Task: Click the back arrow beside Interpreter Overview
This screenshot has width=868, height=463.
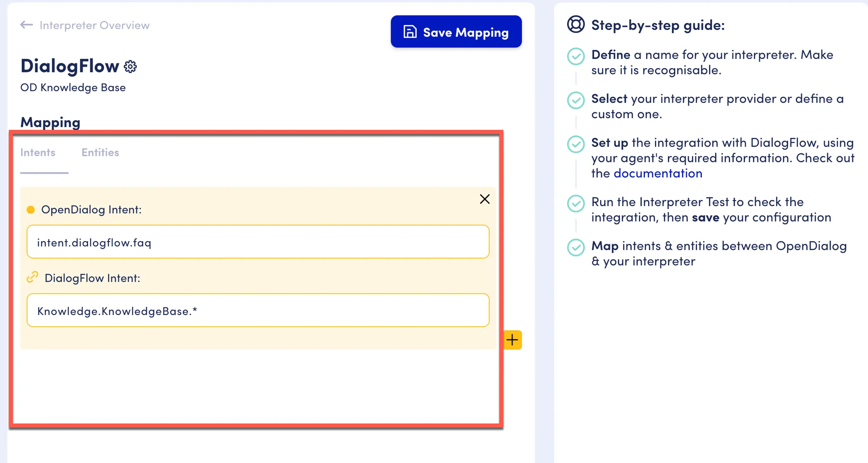Action: (26, 25)
